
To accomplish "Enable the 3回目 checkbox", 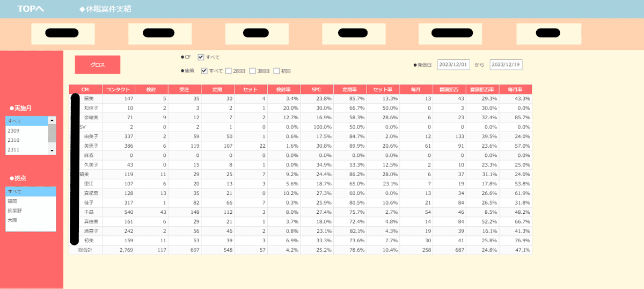I will 252,71.
